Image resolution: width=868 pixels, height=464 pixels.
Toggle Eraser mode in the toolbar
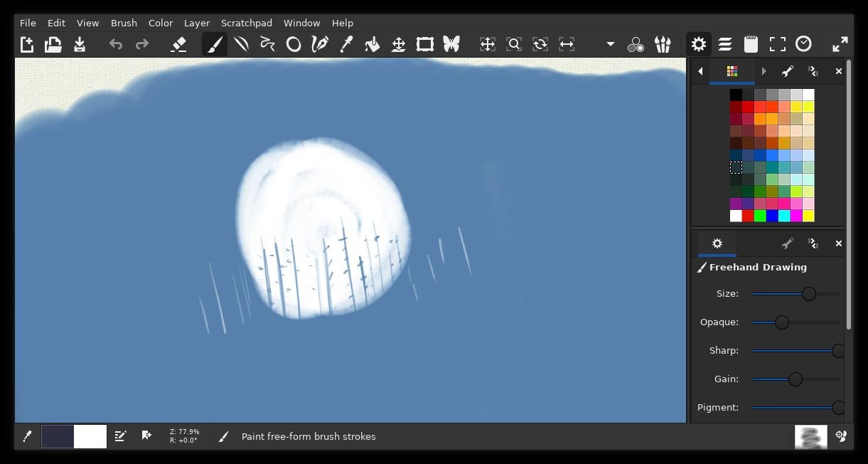coord(178,44)
